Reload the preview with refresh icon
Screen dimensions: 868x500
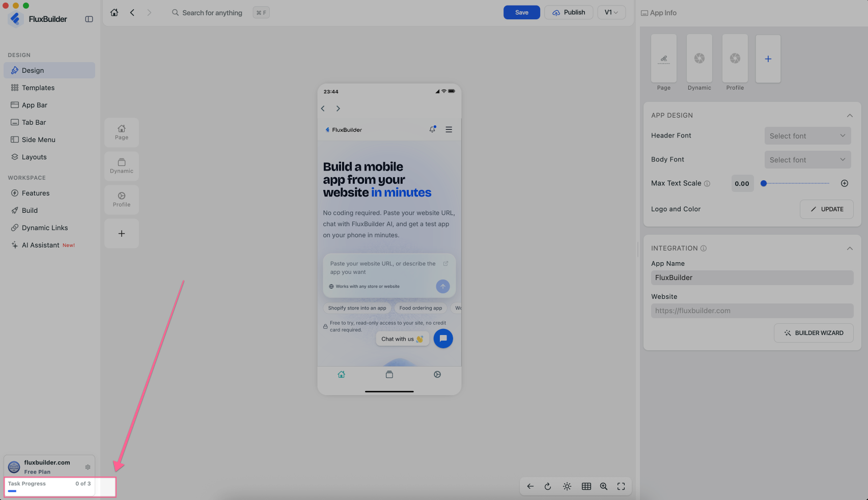[x=548, y=486]
